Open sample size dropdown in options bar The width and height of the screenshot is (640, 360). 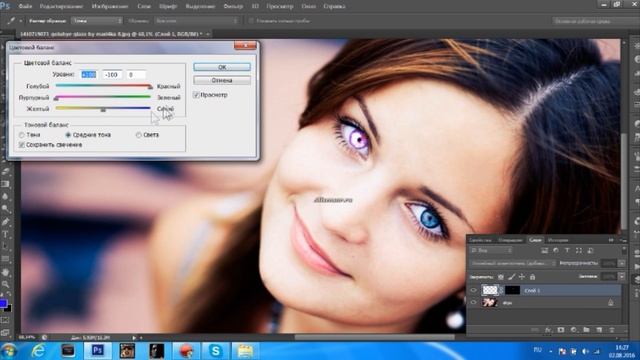point(97,20)
